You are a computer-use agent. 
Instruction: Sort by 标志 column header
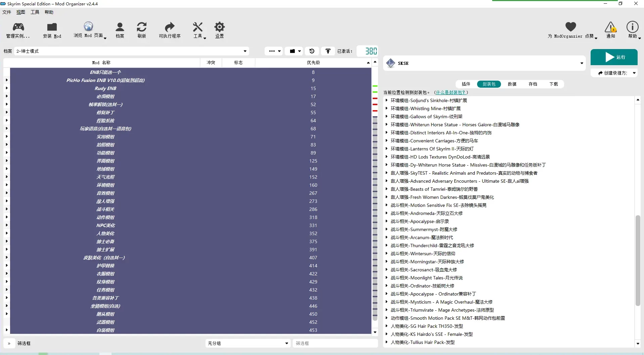point(238,62)
